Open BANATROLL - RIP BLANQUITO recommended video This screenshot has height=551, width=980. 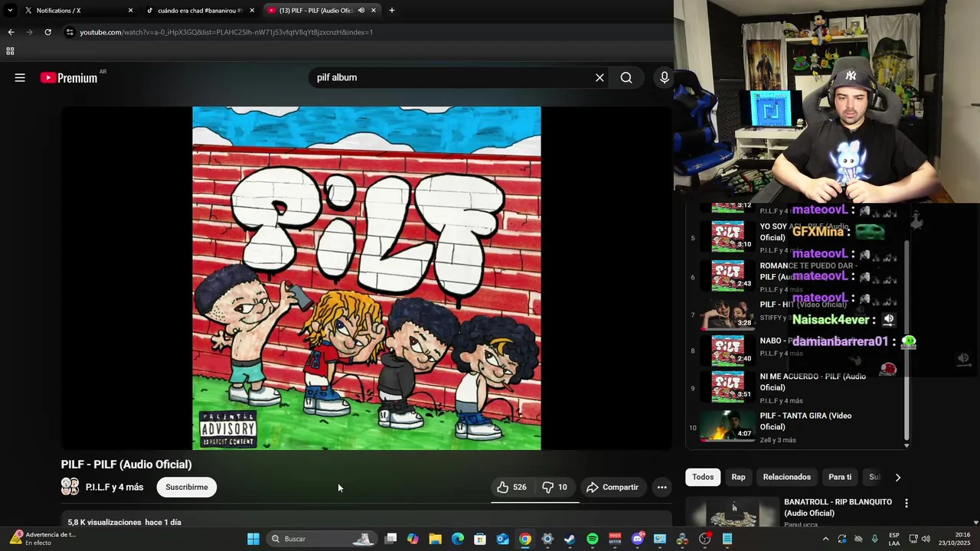coord(796,511)
